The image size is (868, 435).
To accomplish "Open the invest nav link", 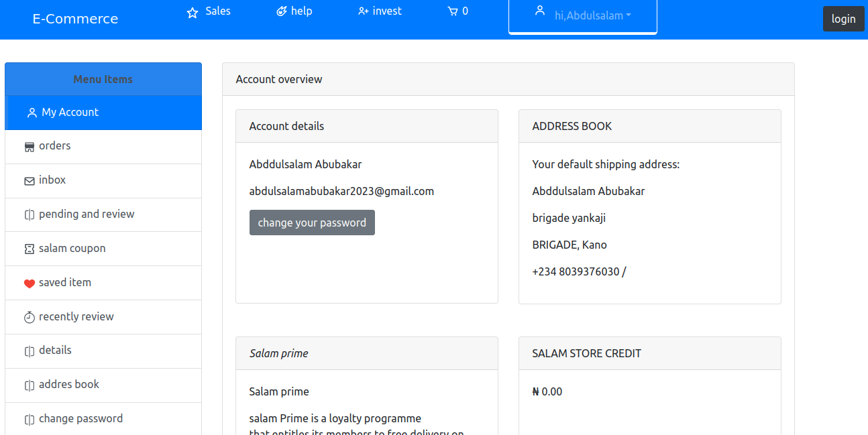I will 387,11.
